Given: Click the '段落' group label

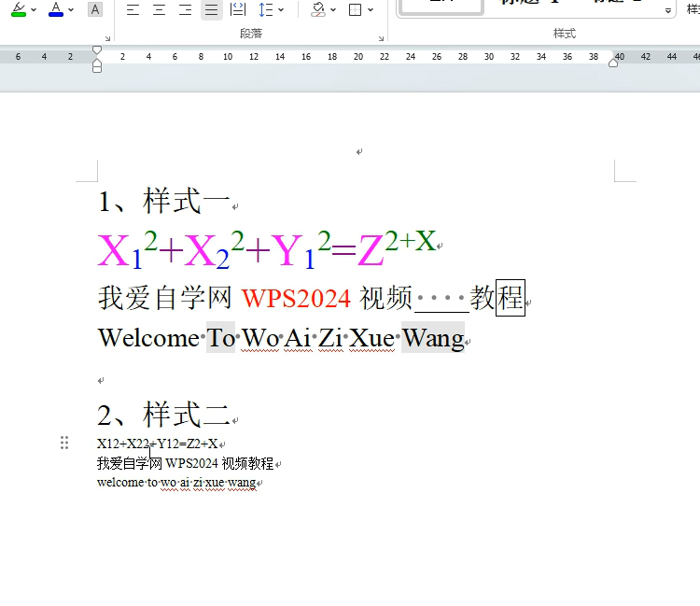Looking at the screenshot, I should point(251,34).
